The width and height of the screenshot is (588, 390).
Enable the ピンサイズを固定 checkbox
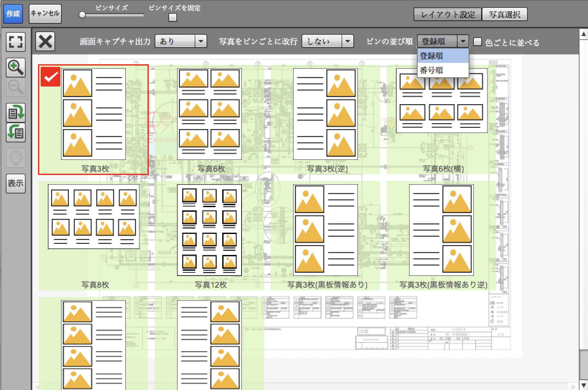[173, 17]
